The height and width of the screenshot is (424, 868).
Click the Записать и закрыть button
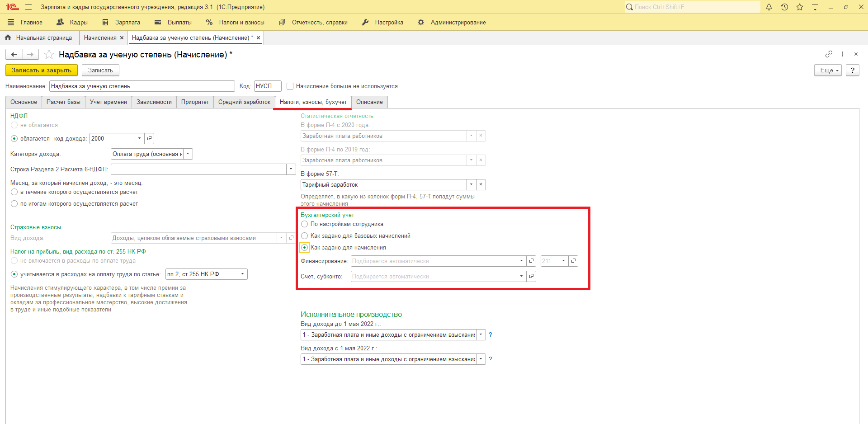(x=42, y=70)
